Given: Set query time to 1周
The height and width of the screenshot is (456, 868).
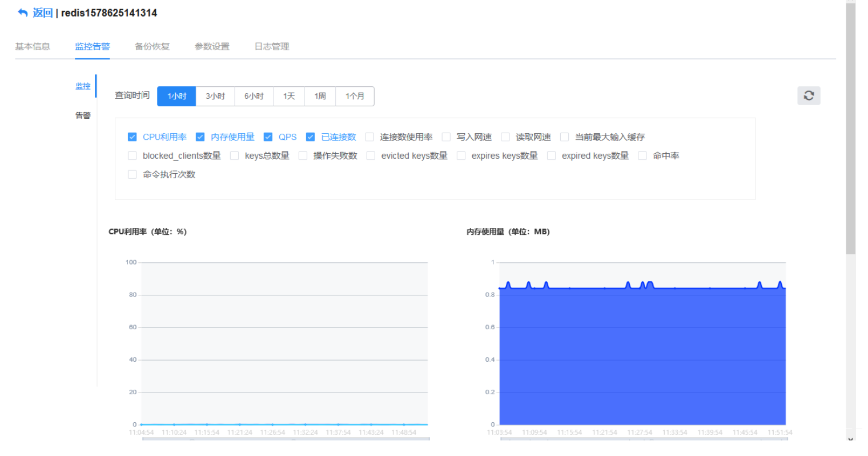Looking at the screenshot, I should pyautogui.click(x=320, y=96).
